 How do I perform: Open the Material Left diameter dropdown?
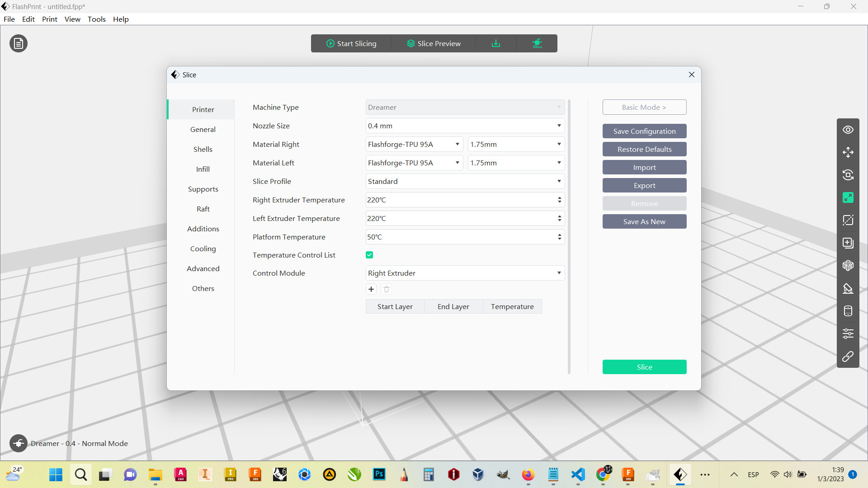coord(516,163)
